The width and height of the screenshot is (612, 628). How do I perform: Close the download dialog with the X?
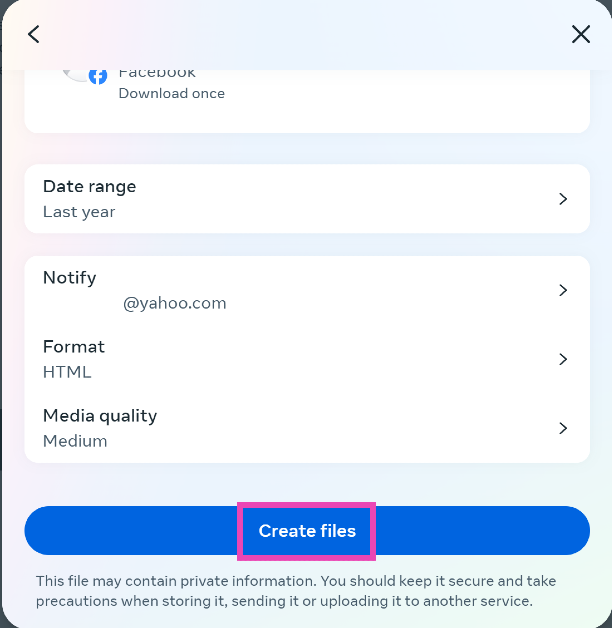click(x=580, y=35)
